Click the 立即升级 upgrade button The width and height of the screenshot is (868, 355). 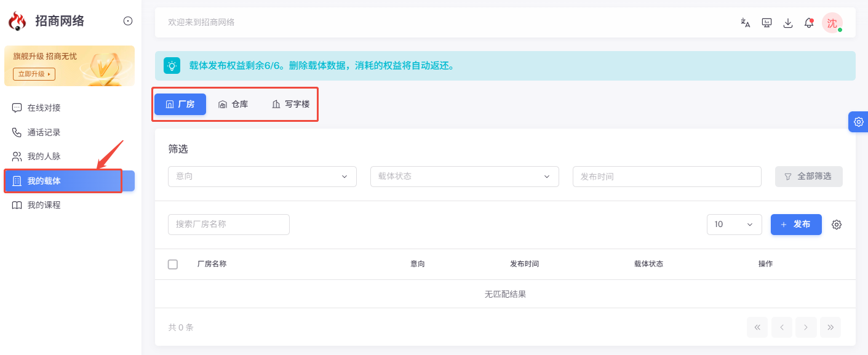(x=34, y=74)
